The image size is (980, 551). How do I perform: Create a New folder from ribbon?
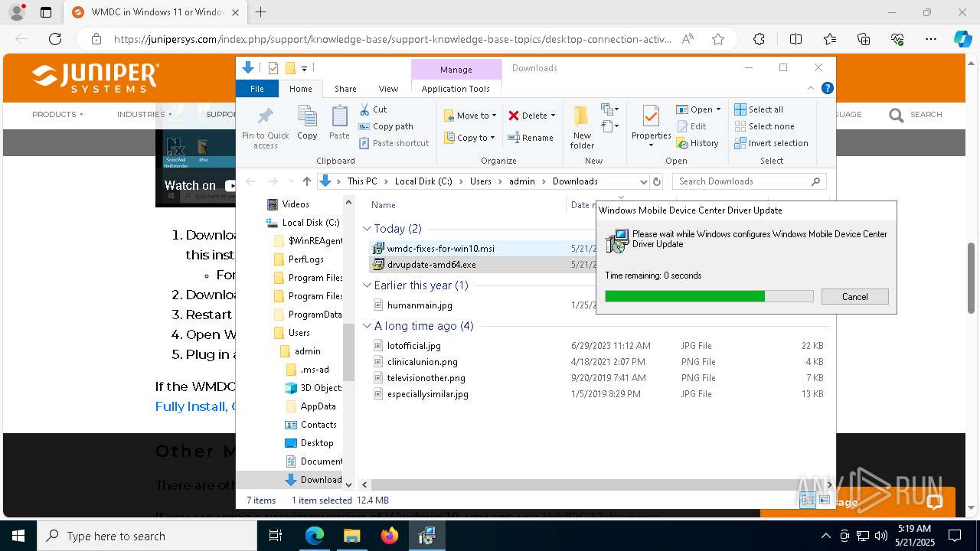[582, 127]
